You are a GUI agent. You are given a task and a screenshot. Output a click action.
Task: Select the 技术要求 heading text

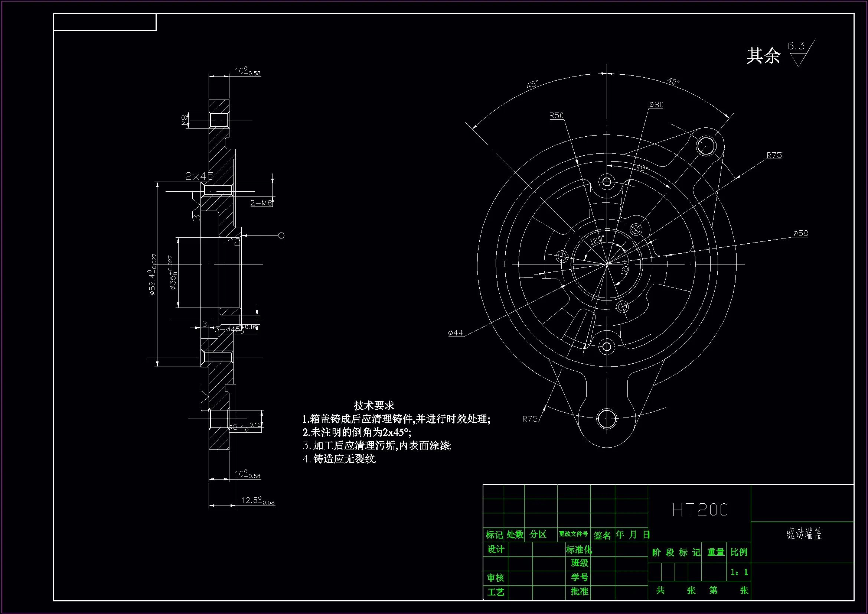point(373,406)
